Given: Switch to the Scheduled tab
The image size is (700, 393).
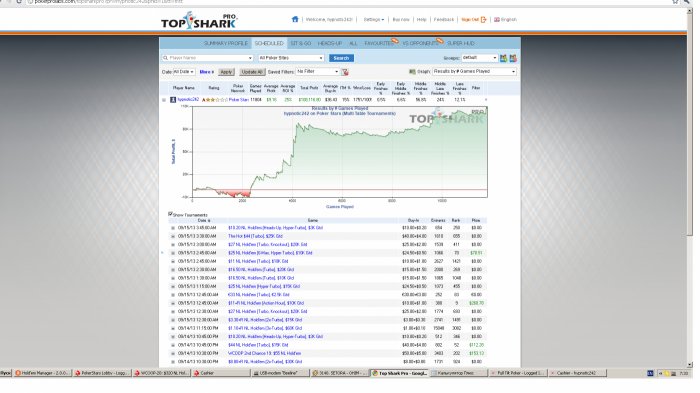Looking at the screenshot, I should 269,43.
